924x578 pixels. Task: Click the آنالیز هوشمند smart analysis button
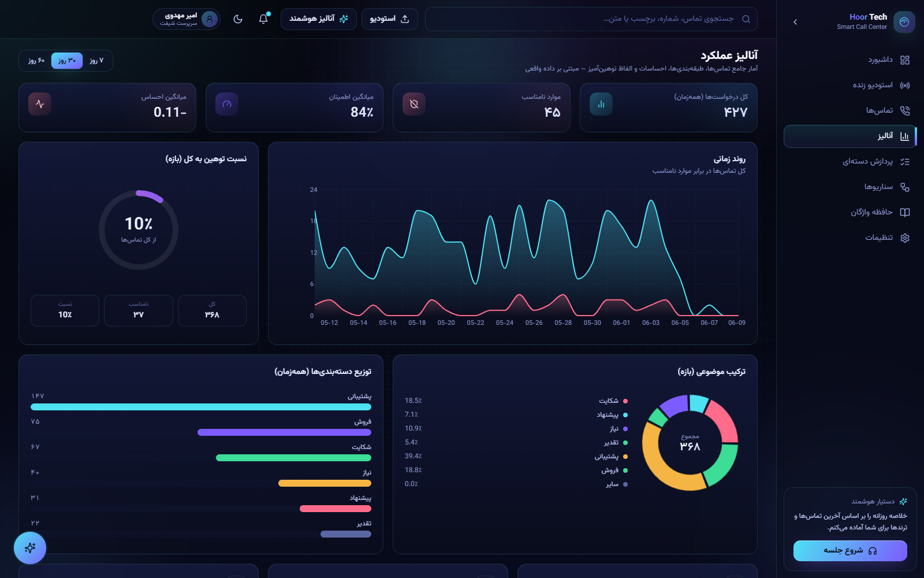click(319, 19)
